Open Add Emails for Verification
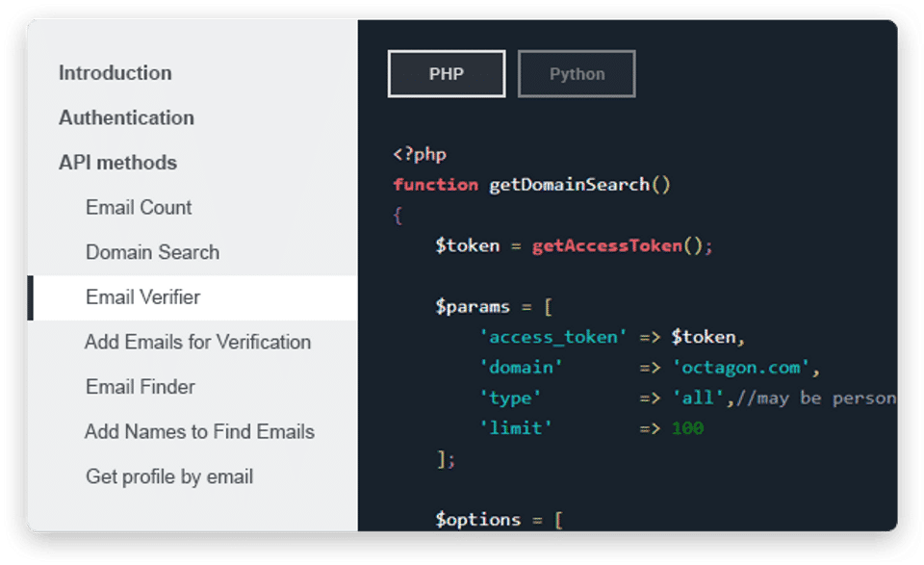924x565 pixels. 197,342
